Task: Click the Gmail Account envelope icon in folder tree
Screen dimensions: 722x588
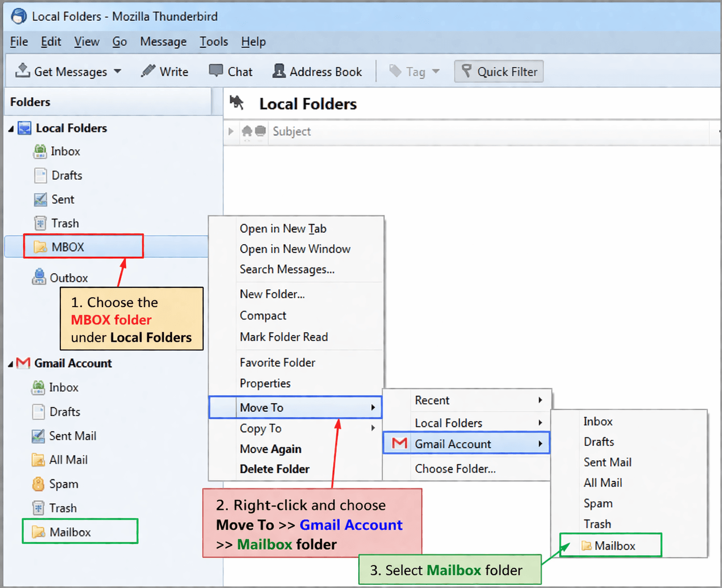Action: 23,363
